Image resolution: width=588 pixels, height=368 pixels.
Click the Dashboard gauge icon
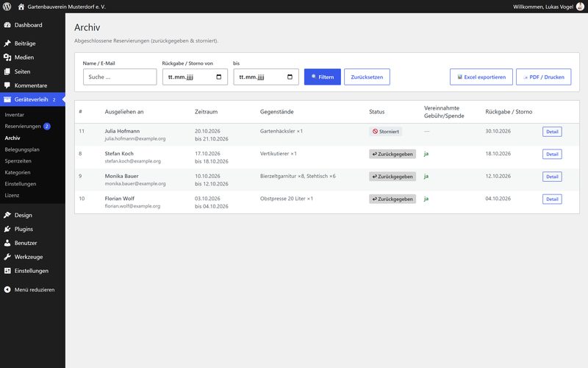pyautogui.click(x=7, y=25)
